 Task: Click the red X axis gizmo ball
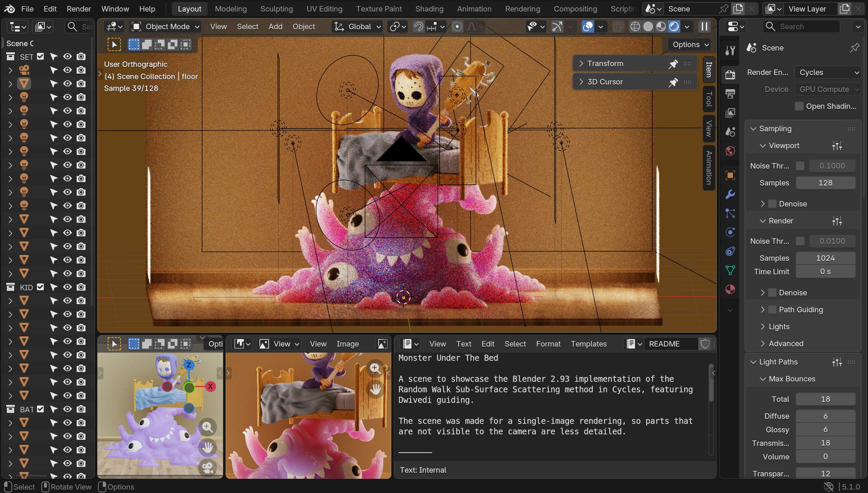[x=210, y=386]
